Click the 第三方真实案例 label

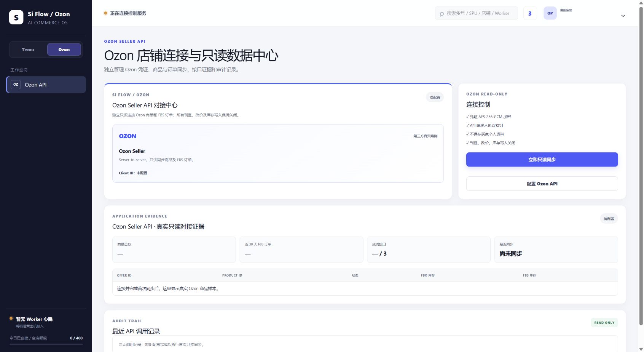point(425,136)
